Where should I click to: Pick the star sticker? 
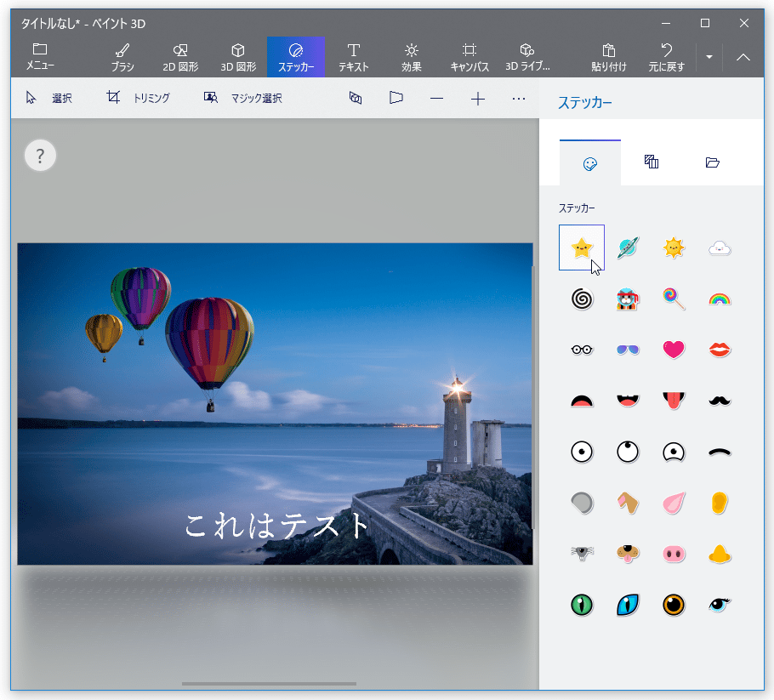pyautogui.click(x=582, y=248)
